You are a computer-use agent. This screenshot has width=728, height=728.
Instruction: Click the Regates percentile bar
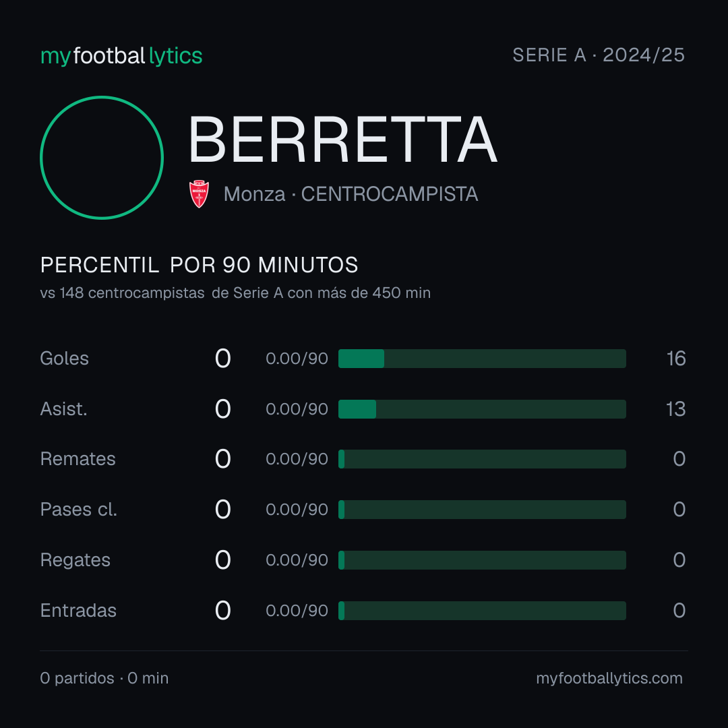tap(482, 560)
